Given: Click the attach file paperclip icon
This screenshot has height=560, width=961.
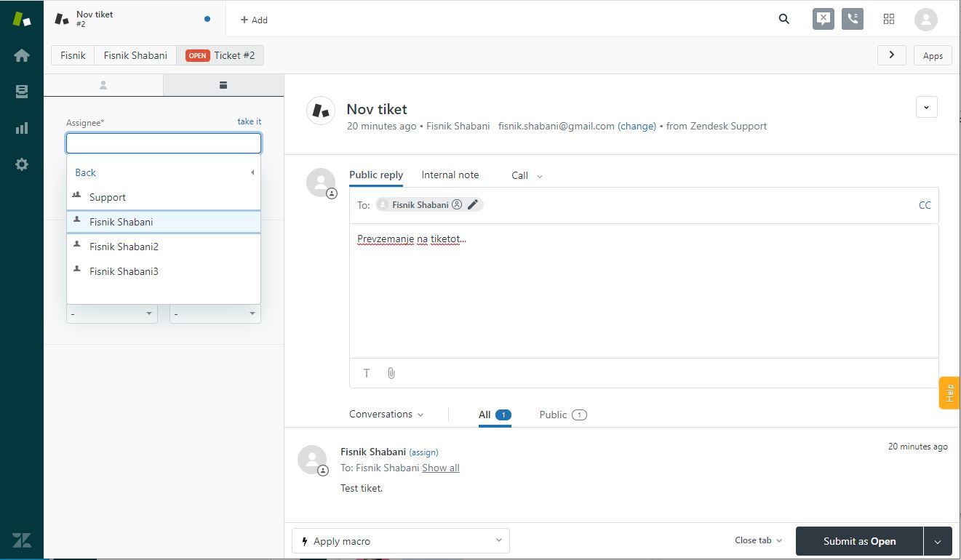Looking at the screenshot, I should pos(391,373).
